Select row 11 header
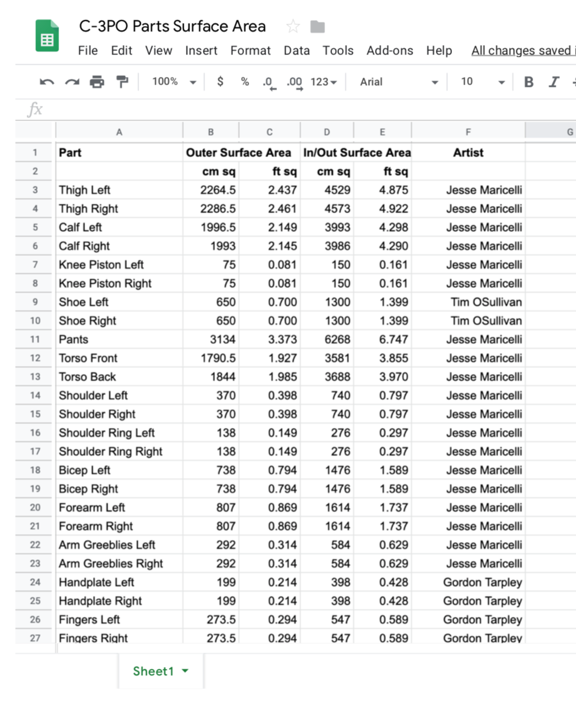This screenshot has height=728, width=576. pos(35,339)
